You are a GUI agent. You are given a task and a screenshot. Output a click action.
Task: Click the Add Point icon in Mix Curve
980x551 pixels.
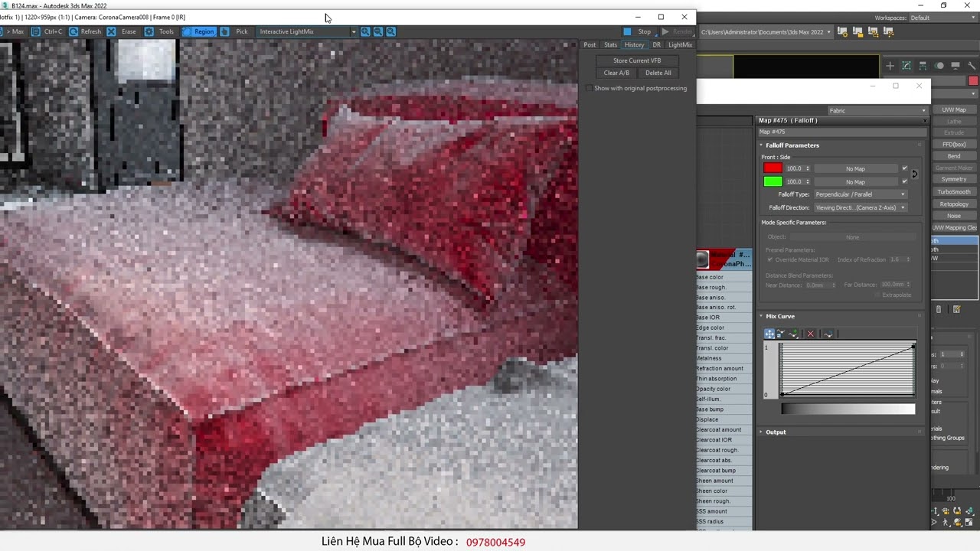tap(794, 334)
